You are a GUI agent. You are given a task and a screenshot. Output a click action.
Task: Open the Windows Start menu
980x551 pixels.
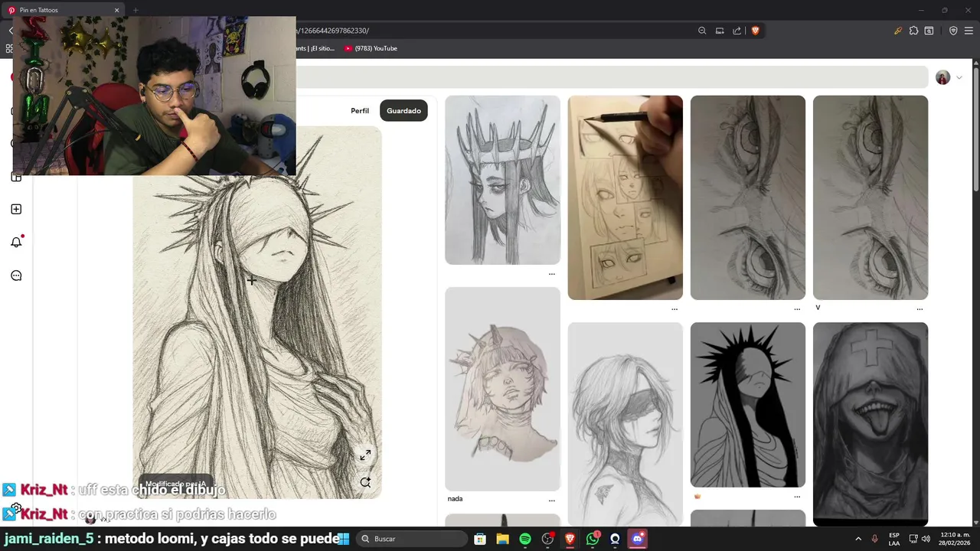coord(344,539)
